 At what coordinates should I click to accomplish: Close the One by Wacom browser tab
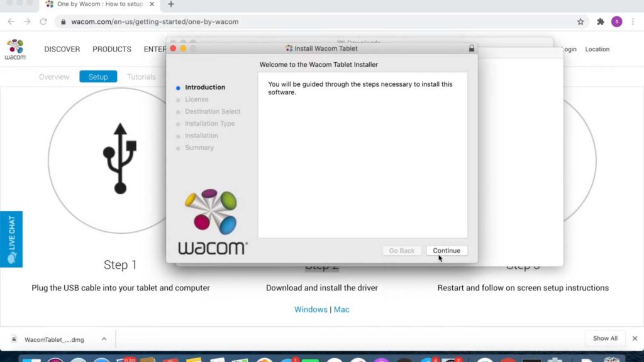[152, 4]
